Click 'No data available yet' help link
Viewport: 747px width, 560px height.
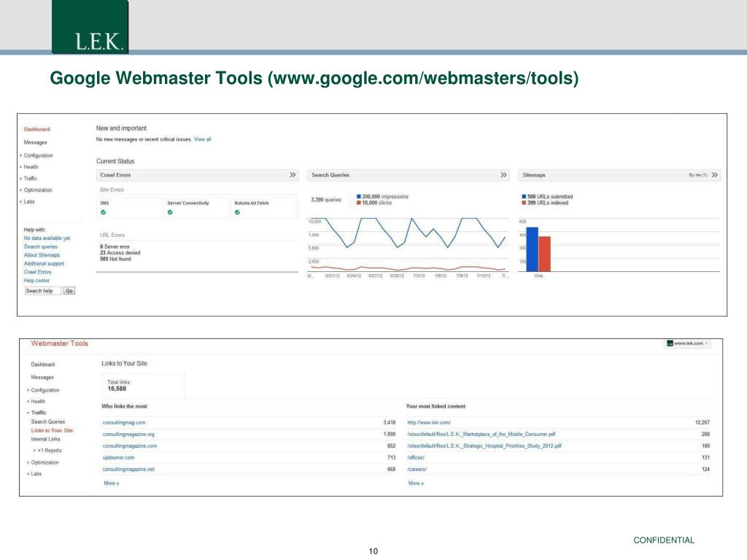pos(47,238)
